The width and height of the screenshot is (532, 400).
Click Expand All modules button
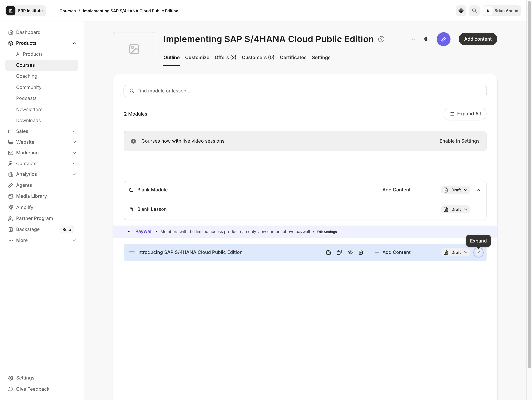465,114
